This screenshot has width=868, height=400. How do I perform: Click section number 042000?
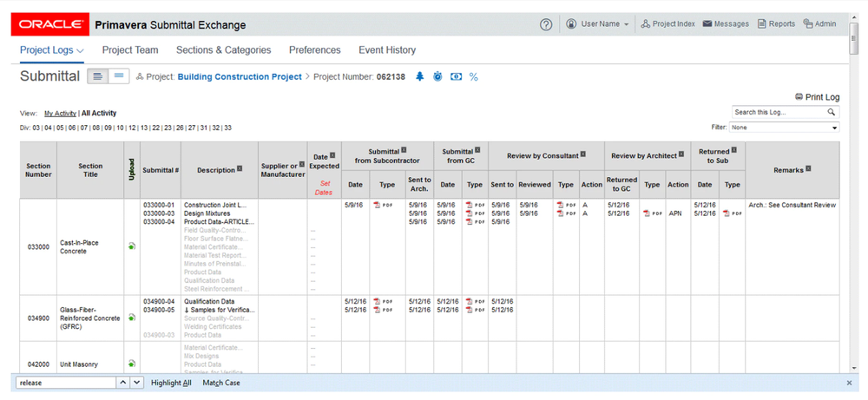[x=38, y=364]
